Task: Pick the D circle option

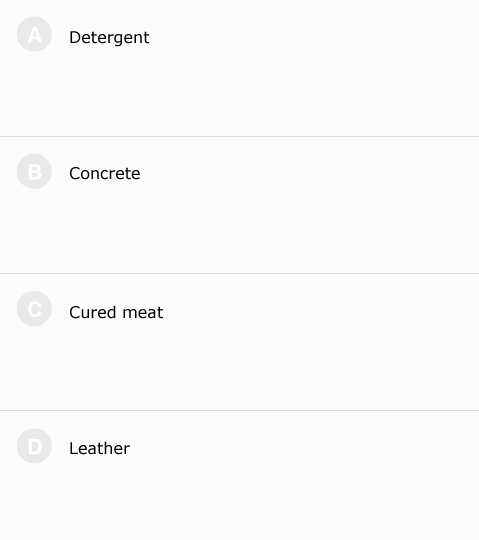Action: click(x=34, y=446)
